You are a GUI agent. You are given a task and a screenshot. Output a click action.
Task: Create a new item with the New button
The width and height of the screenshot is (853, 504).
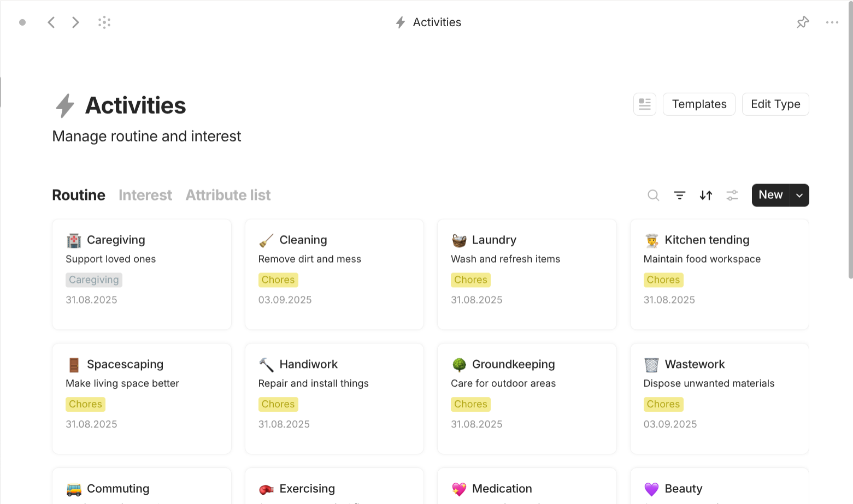770,195
